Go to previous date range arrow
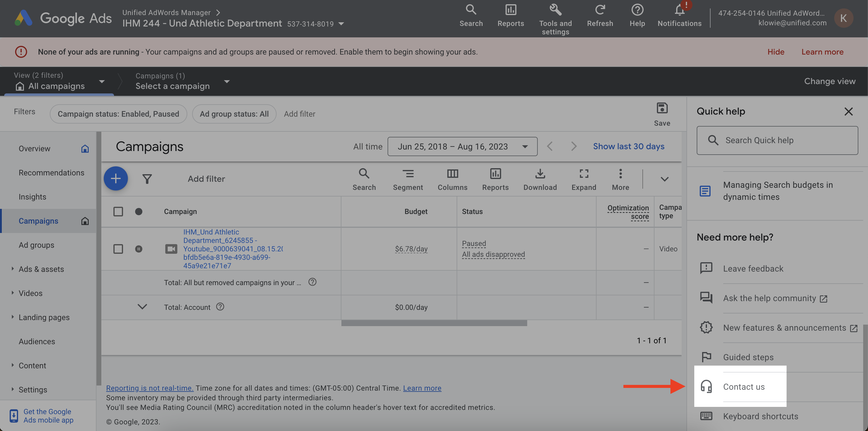 [x=550, y=146]
